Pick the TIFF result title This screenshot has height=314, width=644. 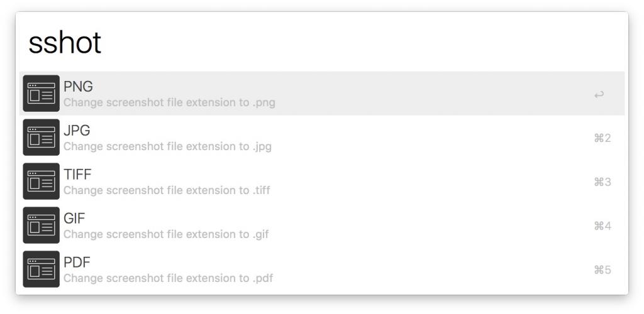(78, 175)
